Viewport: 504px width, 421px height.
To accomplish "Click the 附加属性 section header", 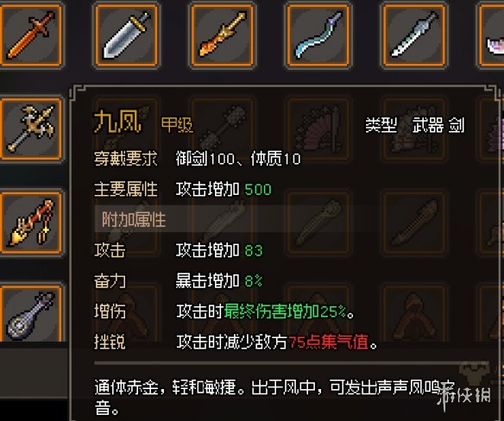I will click(x=134, y=220).
